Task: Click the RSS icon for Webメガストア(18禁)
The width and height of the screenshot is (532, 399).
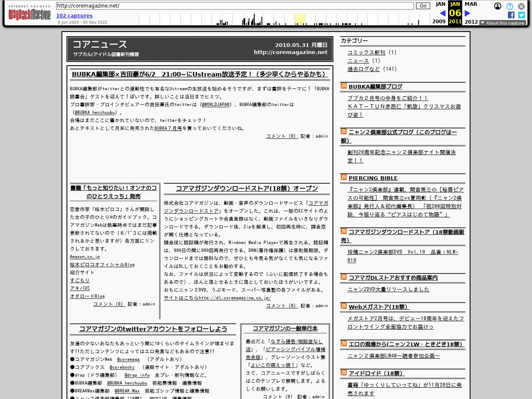Action: tap(344, 306)
